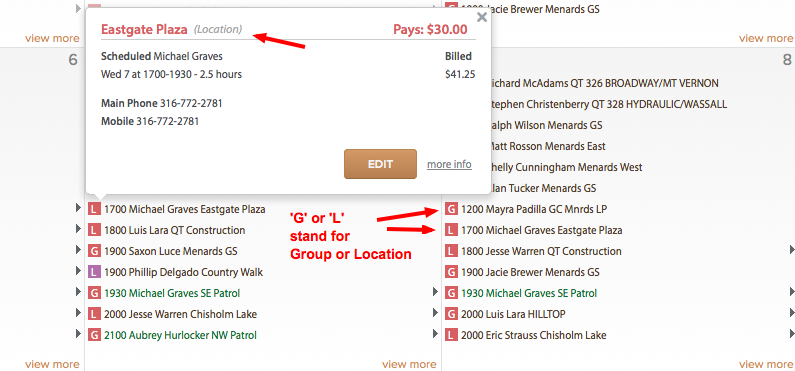Click the EDIT button in the popup
Image resolution: width=795 pixels, height=371 pixels.
click(x=380, y=164)
